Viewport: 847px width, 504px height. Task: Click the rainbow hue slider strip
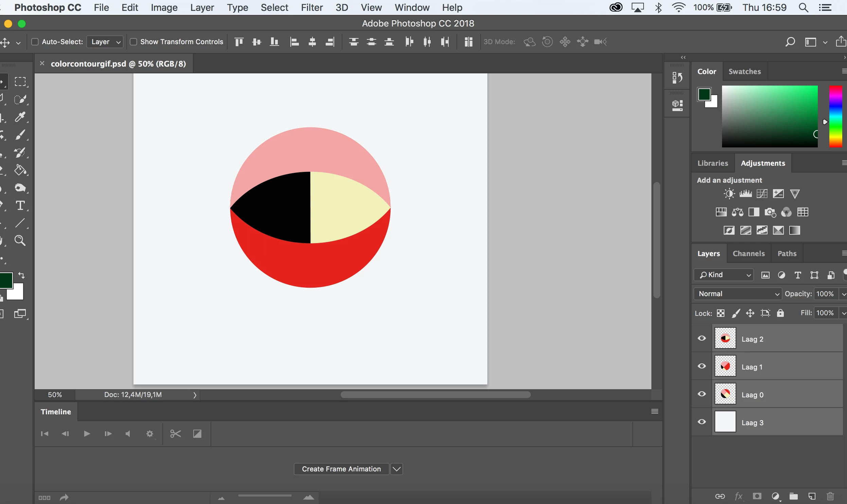tap(835, 116)
